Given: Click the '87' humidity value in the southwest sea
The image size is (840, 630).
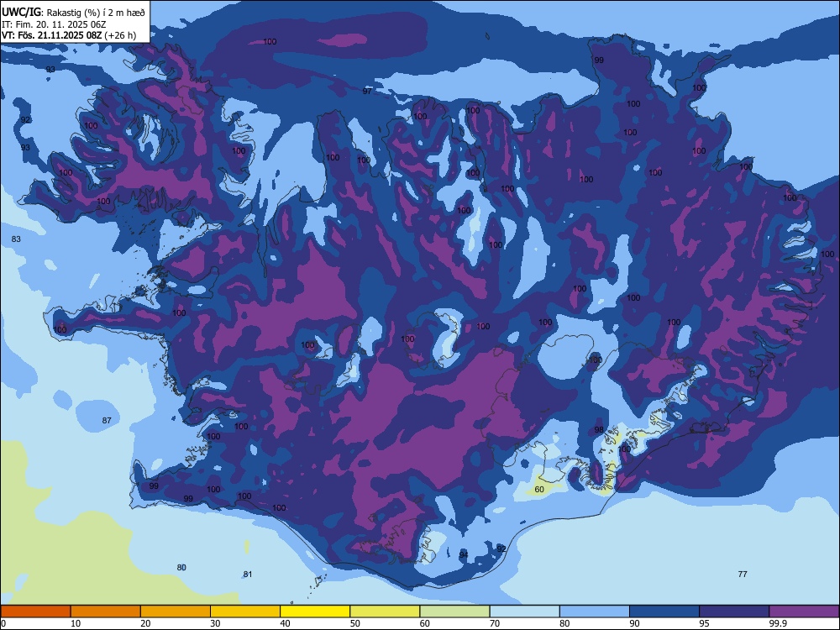Looking at the screenshot, I should coord(107,421).
